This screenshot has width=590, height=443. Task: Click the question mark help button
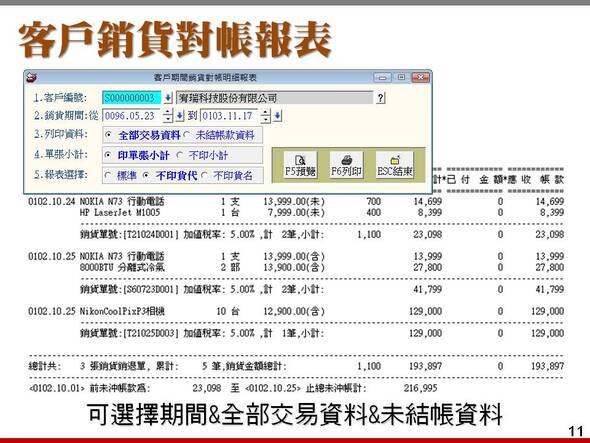(x=381, y=98)
